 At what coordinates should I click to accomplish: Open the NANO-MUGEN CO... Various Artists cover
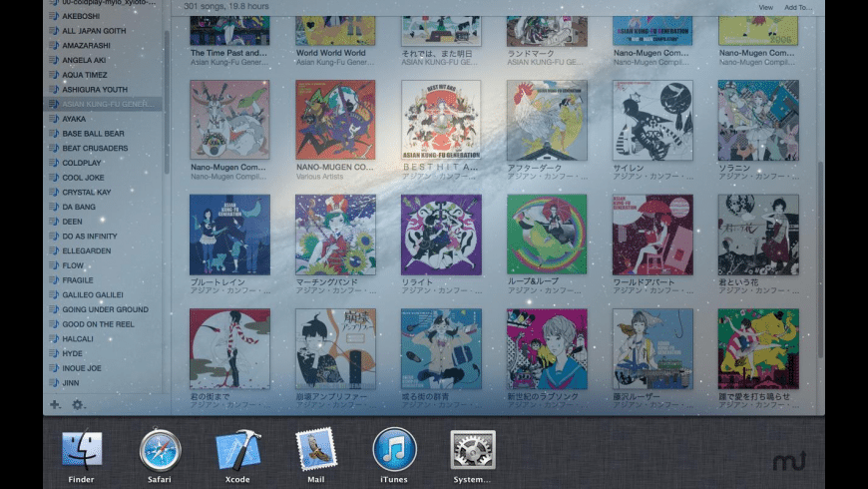coord(335,120)
